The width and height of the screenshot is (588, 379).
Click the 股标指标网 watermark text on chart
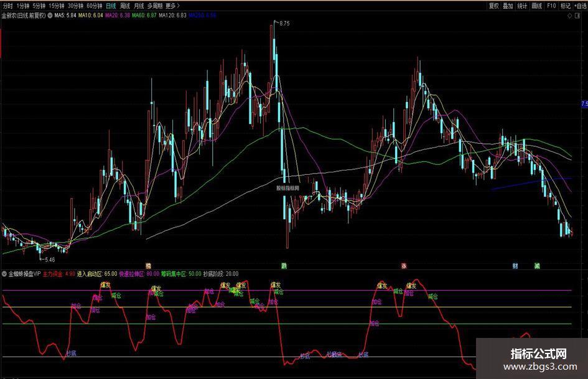coord(287,187)
